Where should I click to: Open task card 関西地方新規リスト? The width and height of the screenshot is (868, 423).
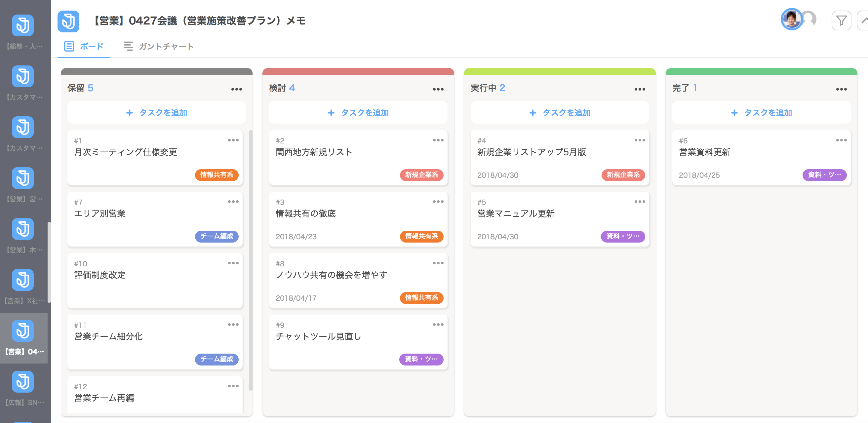pos(358,158)
